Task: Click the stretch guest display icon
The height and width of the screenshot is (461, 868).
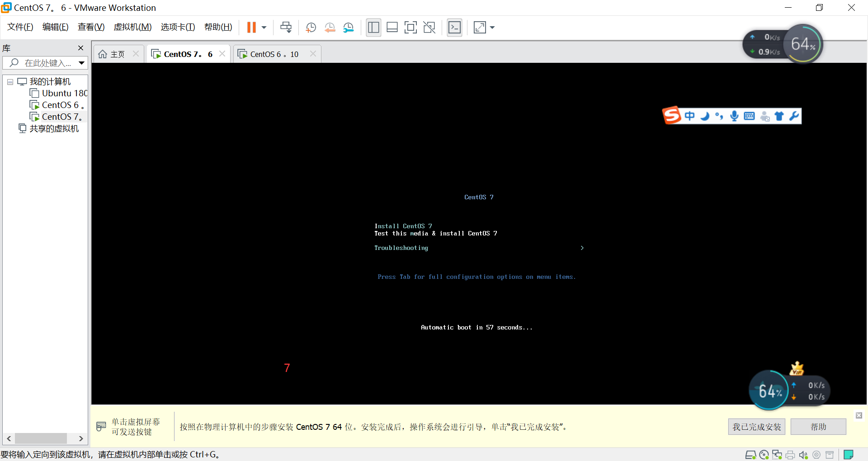Action: tap(480, 28)
